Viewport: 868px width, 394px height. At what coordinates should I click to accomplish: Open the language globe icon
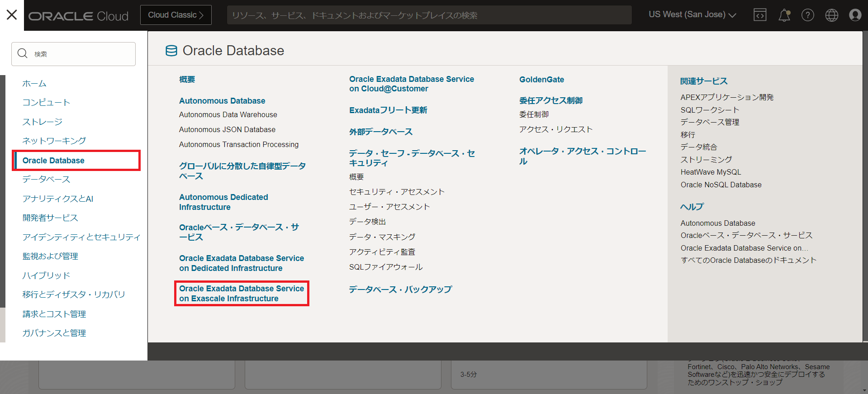(831, 15)
